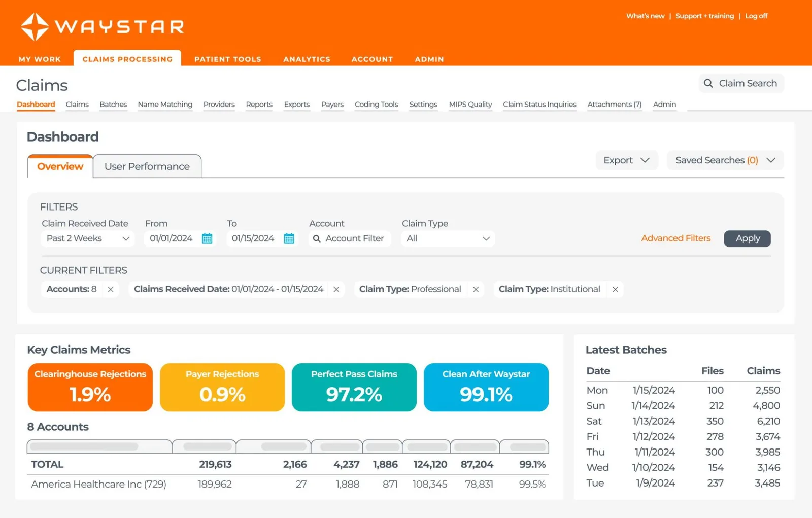
Task: Select the America Healthcare Inc (729) row
Action: click(x=288, y=485)
